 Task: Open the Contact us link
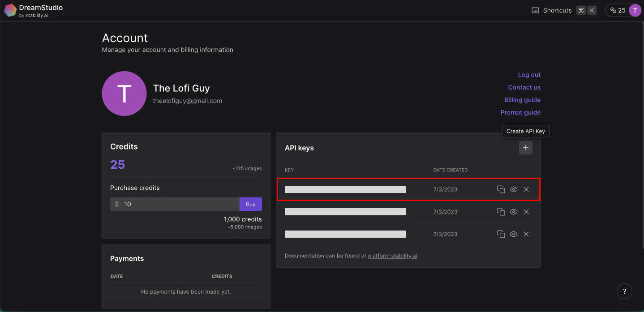[524, 87]
